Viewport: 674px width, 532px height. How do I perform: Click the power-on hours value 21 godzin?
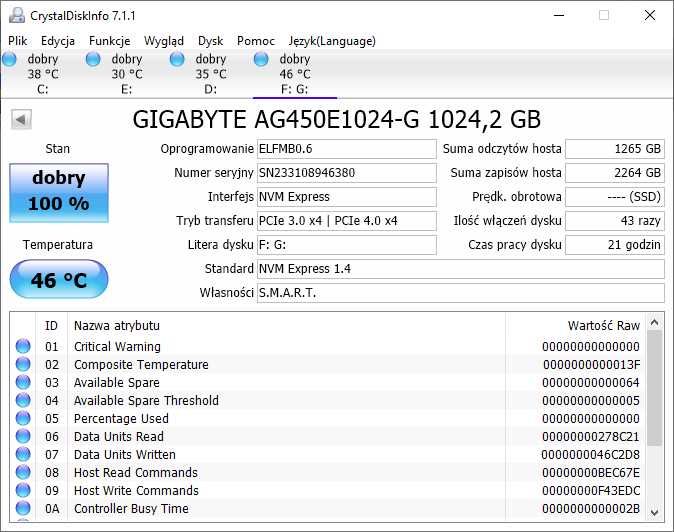(615, 245)
